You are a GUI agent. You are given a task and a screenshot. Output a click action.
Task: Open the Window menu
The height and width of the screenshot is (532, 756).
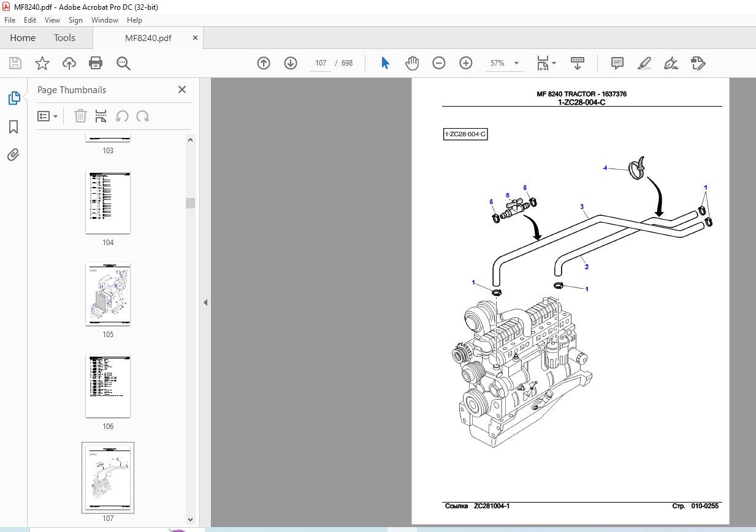point(105,20)
